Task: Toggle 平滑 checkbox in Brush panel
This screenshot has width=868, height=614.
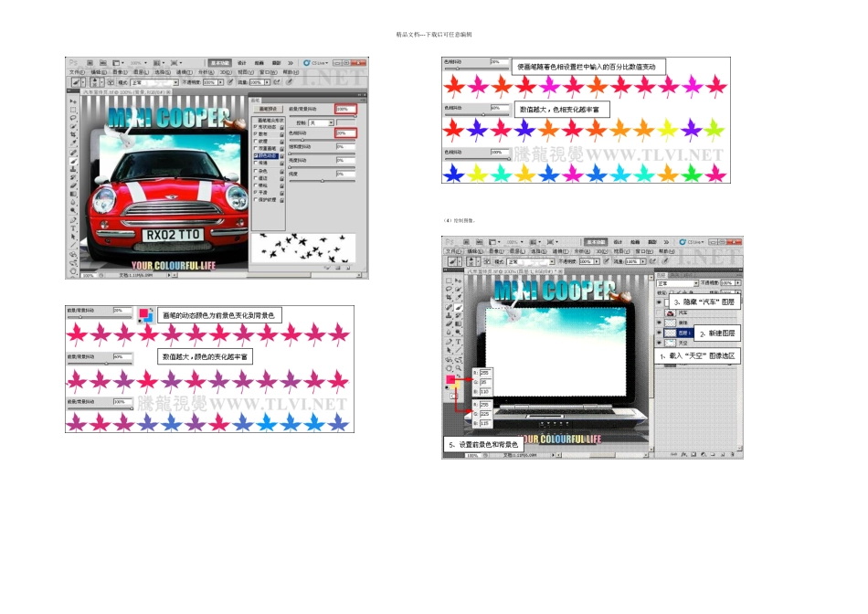Action: click(255, 192)
